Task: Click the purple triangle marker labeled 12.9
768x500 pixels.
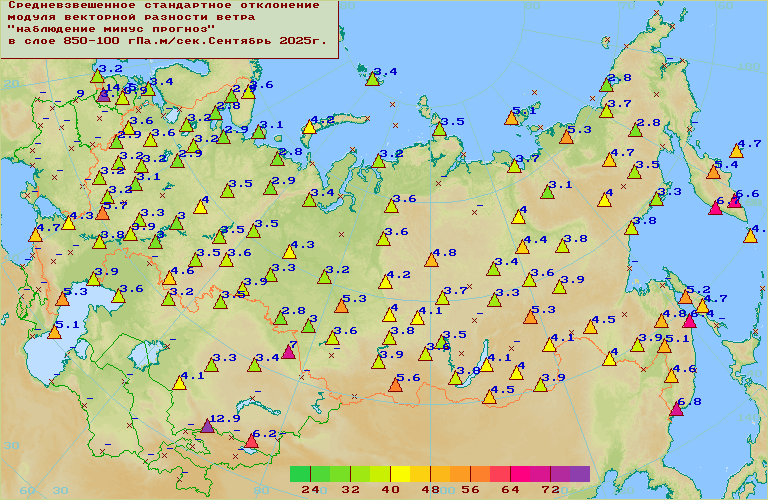Action: [x=207, y=426]
